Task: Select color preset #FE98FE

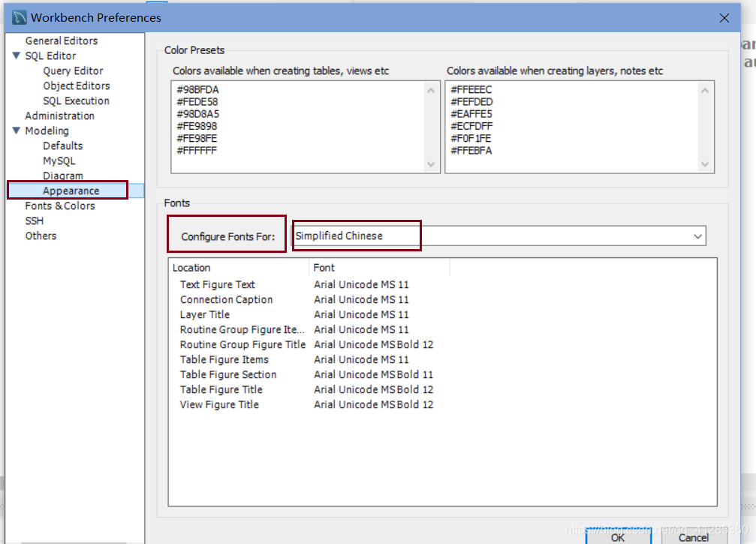Action: click(x=197, y=138)
